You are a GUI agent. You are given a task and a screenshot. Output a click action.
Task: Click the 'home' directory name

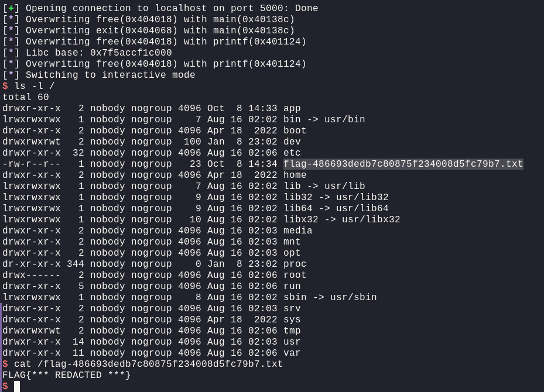[x=295, y=175]
